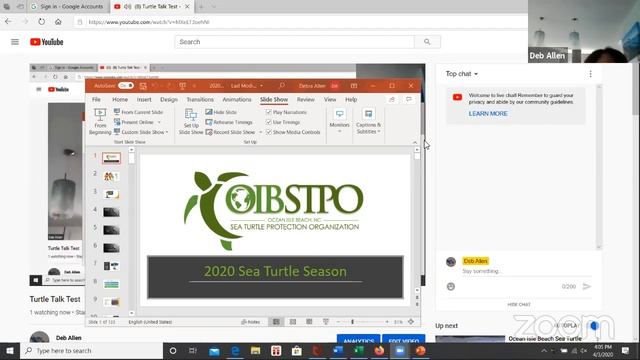Click Fit slide to window icon

coord(411,322)
